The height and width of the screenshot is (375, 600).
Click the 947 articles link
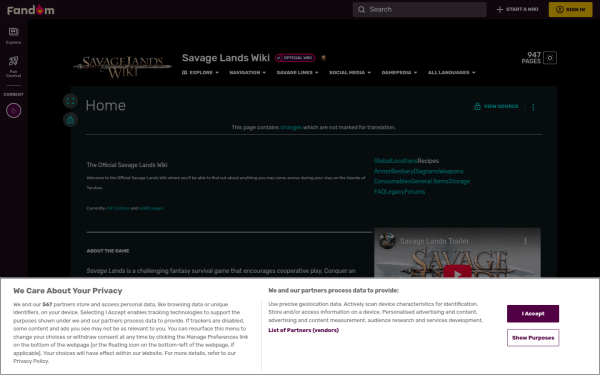click(x=118, y=208)
